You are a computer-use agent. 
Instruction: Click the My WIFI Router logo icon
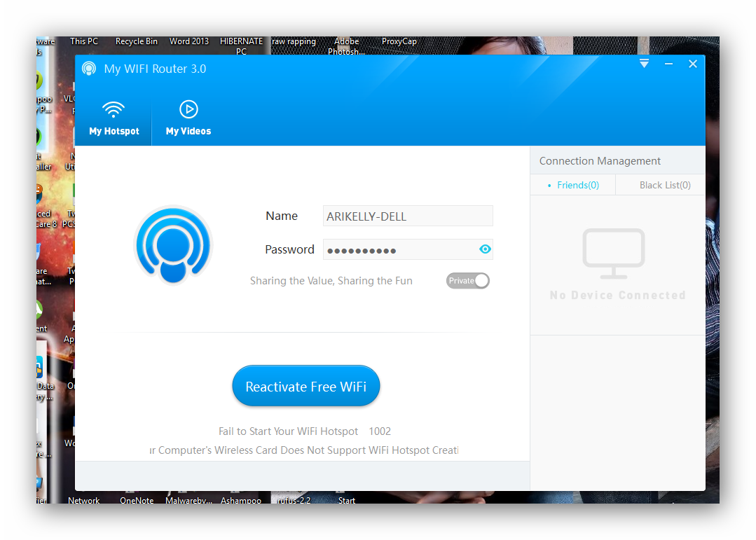89,69
